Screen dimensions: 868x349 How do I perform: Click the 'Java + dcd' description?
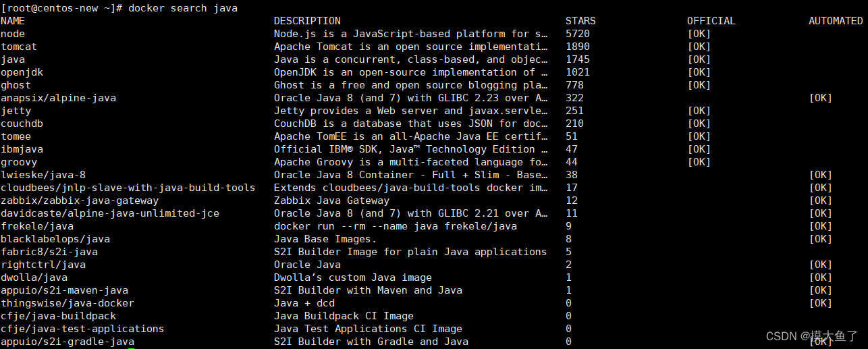point(304,303)
